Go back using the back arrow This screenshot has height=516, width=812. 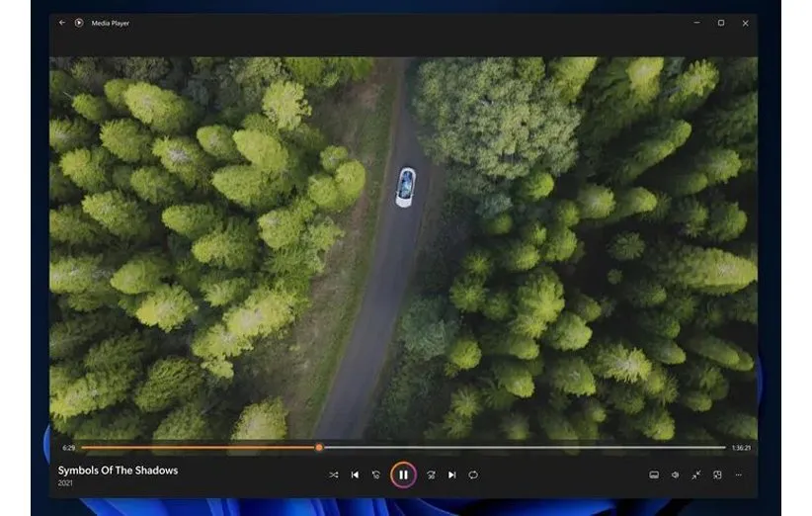62,23
